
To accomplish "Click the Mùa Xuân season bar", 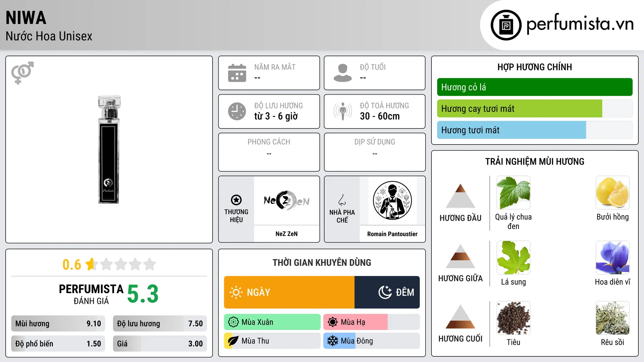I will [x=272, y=322].
